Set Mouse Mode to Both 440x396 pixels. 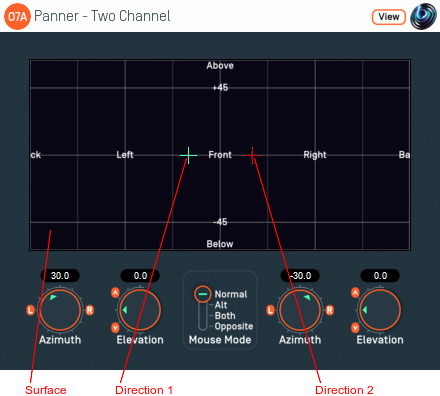pyautogui.click(x=225, y=316)
